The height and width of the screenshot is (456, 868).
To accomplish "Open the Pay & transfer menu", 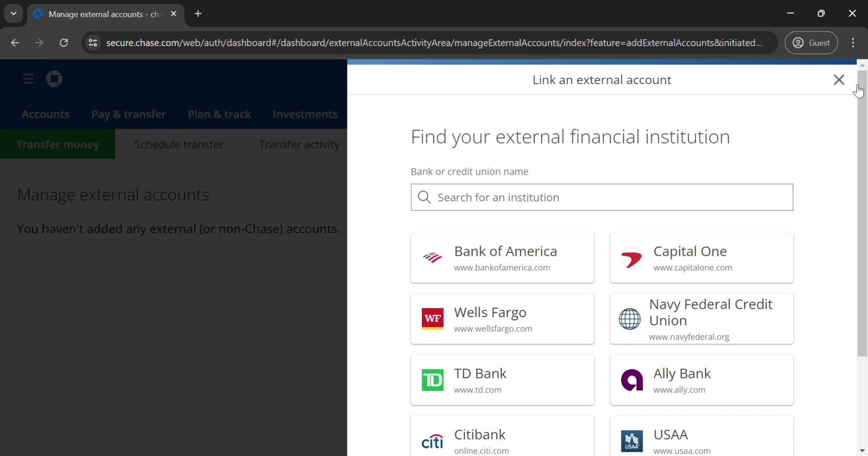I will coord(128,114).
